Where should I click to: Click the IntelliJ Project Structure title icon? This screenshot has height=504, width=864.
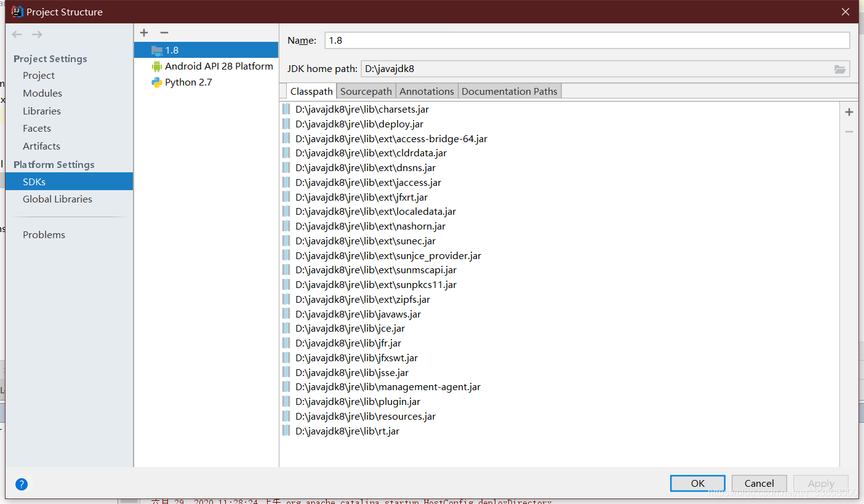coord(17,12)
